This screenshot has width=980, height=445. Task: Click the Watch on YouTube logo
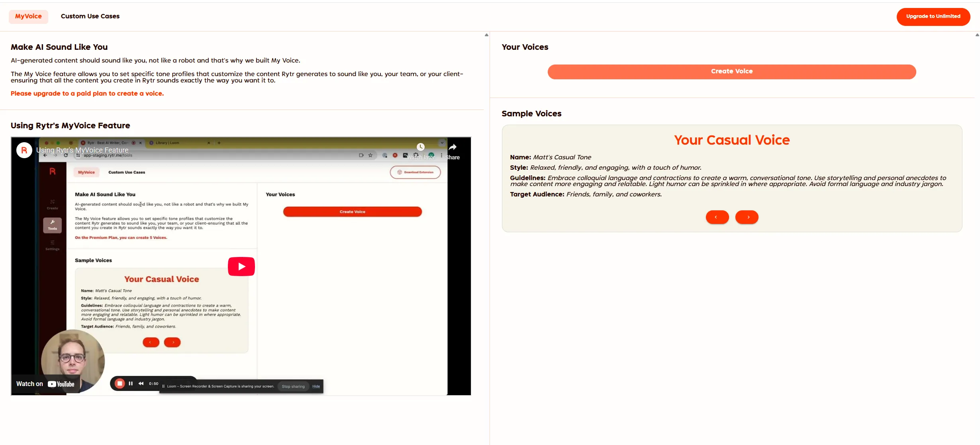[x=45, y=384]
